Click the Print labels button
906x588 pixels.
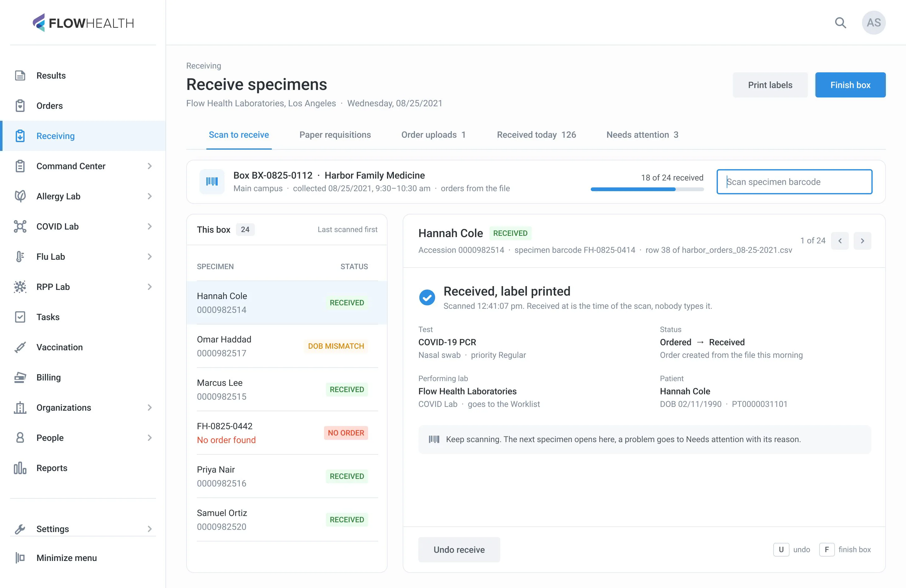[770, 85]
